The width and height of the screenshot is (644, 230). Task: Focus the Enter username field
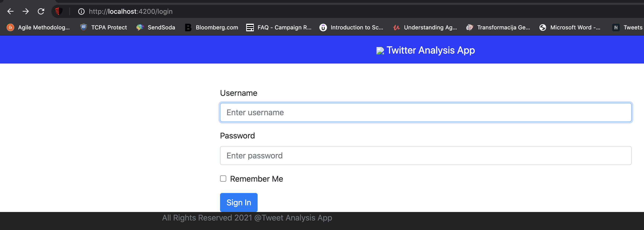click(426, 112)
